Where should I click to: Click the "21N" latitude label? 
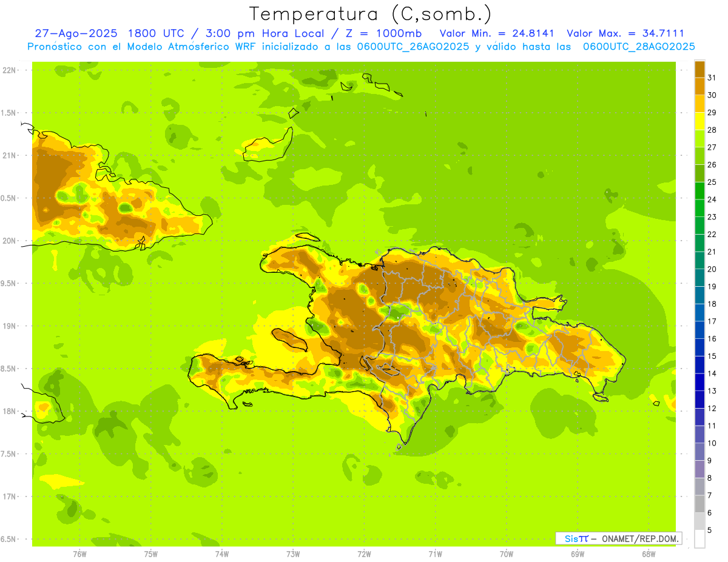[x=9, y=155]
